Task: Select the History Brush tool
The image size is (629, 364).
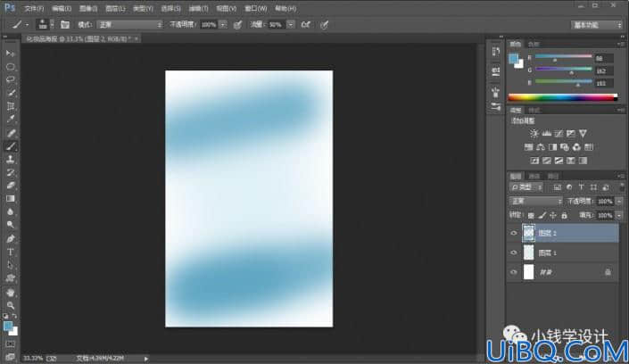Action: coord(11,172)
